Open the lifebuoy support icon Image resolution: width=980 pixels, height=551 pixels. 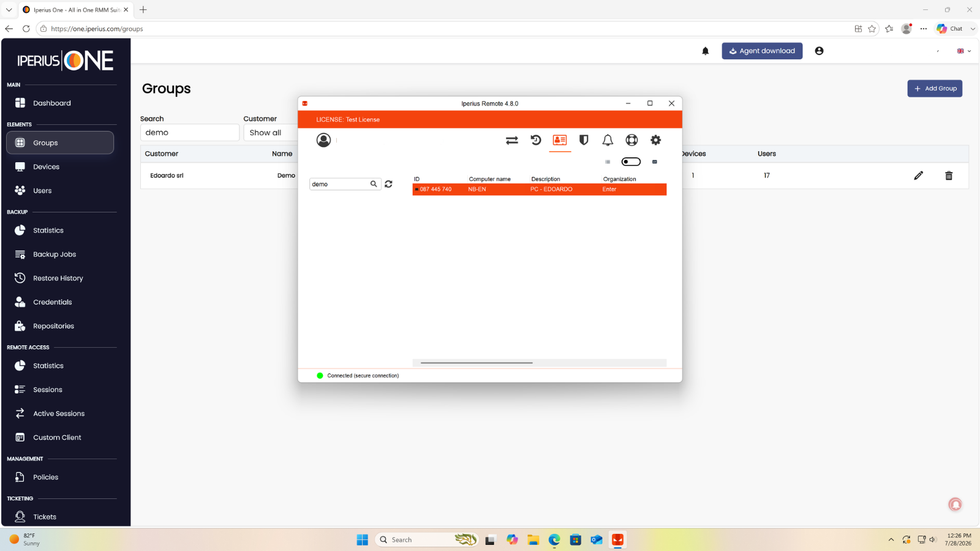[x=631, y=140]
